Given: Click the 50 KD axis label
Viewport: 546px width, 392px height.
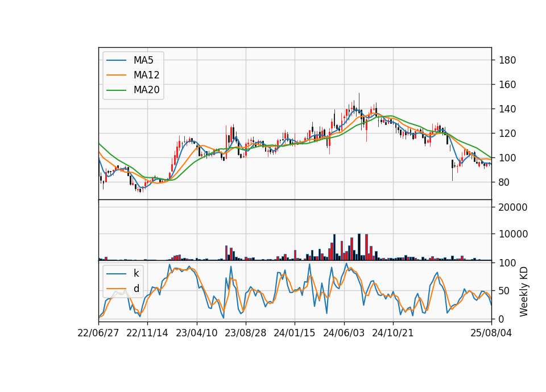Looking at the screenshot, I should pos(504,291).
